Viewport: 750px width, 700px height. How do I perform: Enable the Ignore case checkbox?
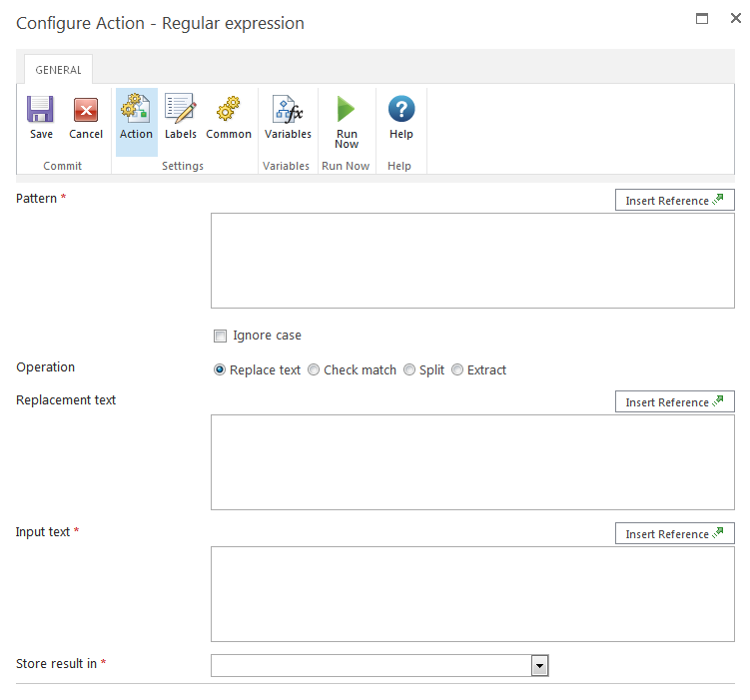[220, 337]
